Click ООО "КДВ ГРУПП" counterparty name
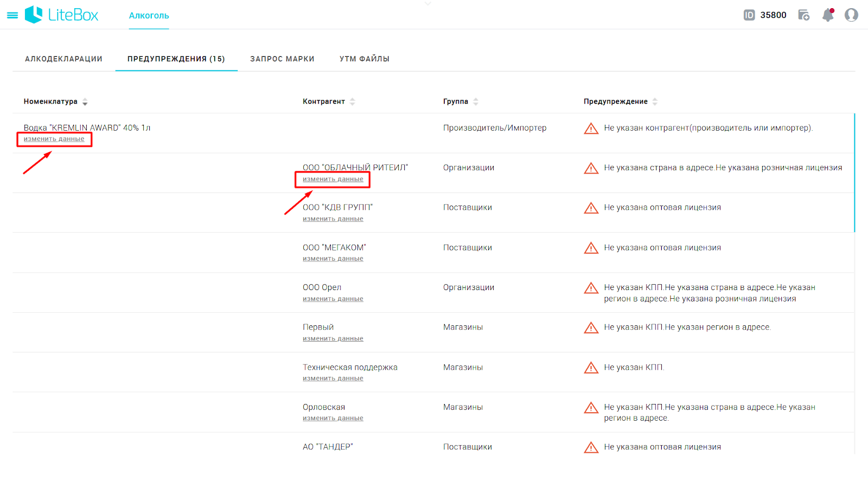The width and height of the screenshot is (868, 488). (x=338, y=208)
